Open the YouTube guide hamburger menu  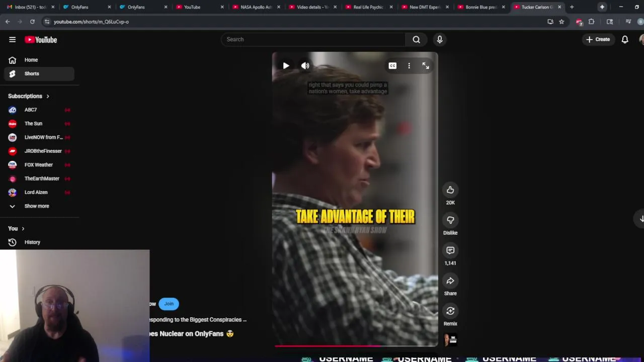pyautogui.click(x=12, y=40)
